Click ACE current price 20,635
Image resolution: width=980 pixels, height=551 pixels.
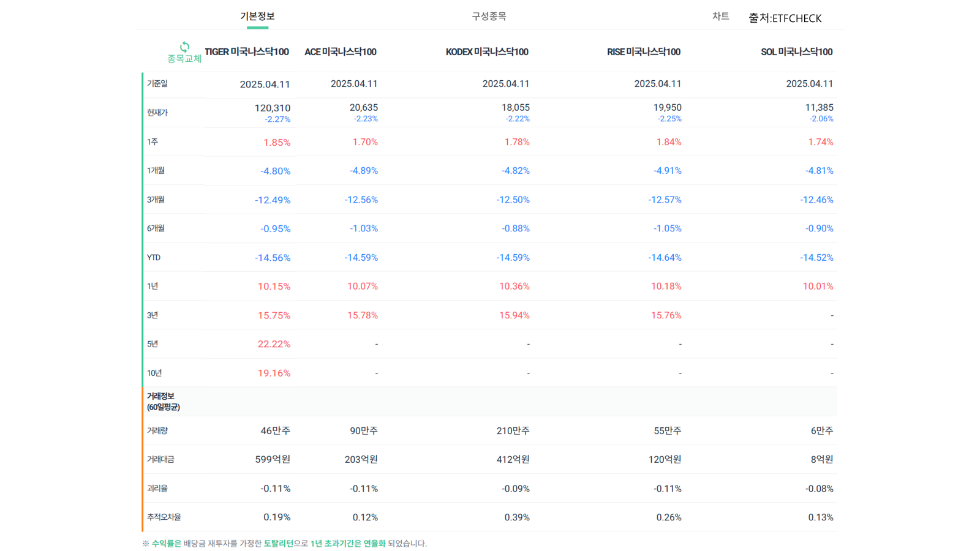(364, 107)
